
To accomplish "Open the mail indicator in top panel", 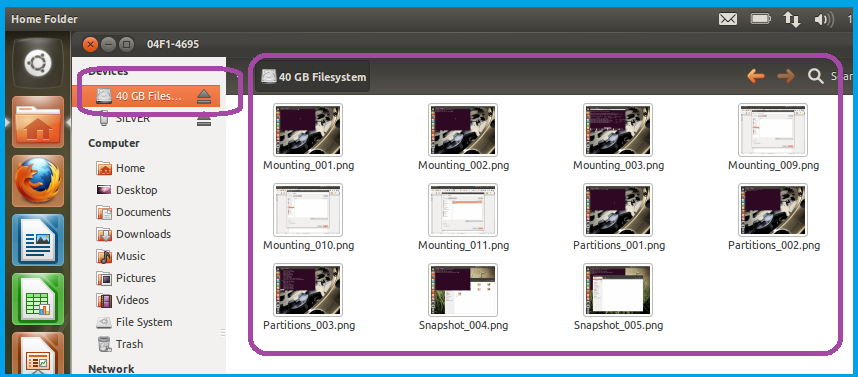I will [x=727, y=19].
